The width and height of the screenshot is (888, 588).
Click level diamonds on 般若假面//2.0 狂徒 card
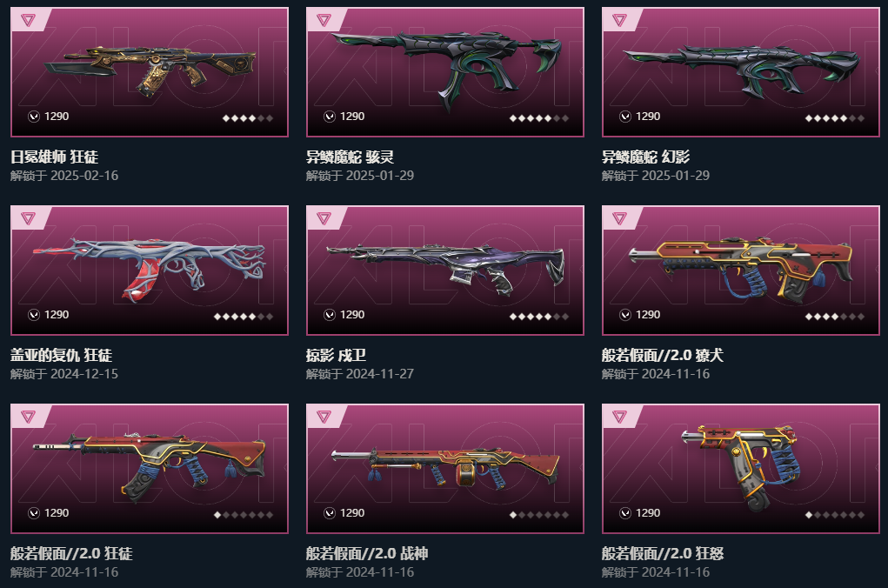tap(244, 515)
